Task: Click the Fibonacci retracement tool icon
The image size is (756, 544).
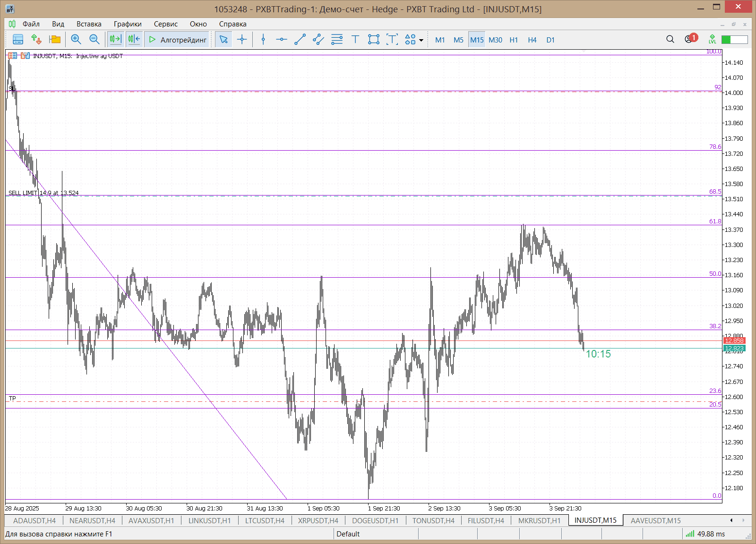Action: [x=337, y=40]
